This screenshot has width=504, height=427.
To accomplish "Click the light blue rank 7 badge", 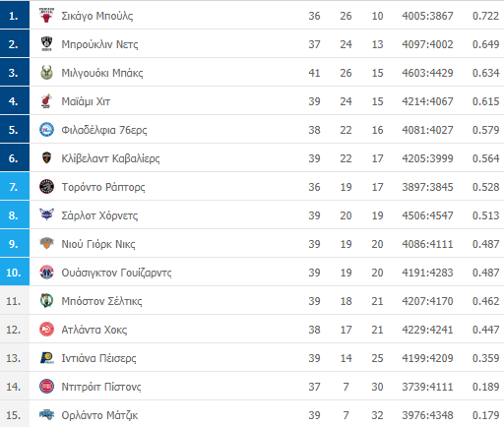I will click(x=15, y=186).
